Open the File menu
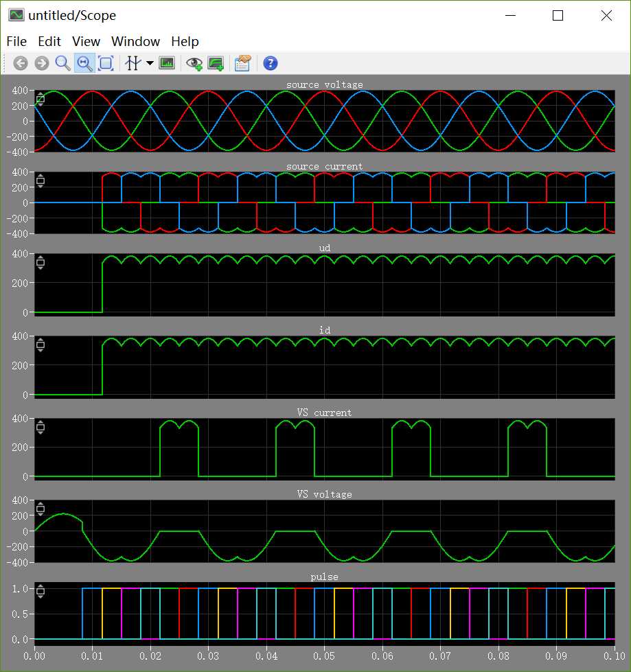Screen dimensions: 631x672 16,42
